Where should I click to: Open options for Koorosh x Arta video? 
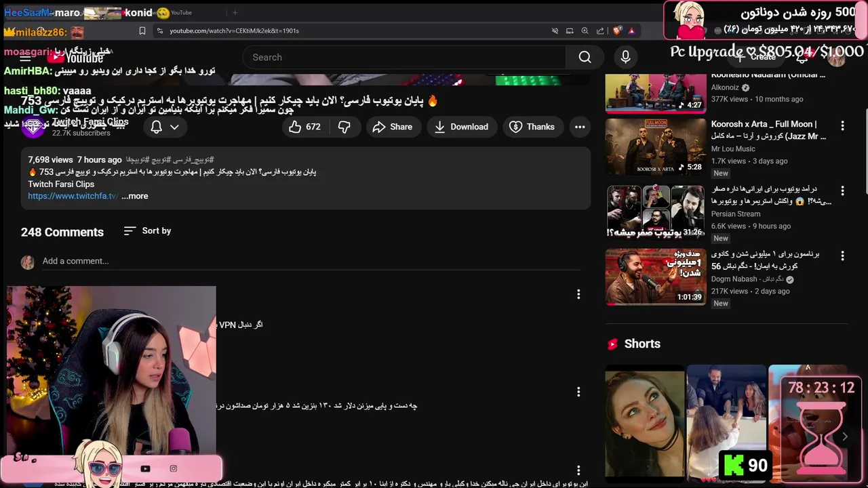pos(842,126)
